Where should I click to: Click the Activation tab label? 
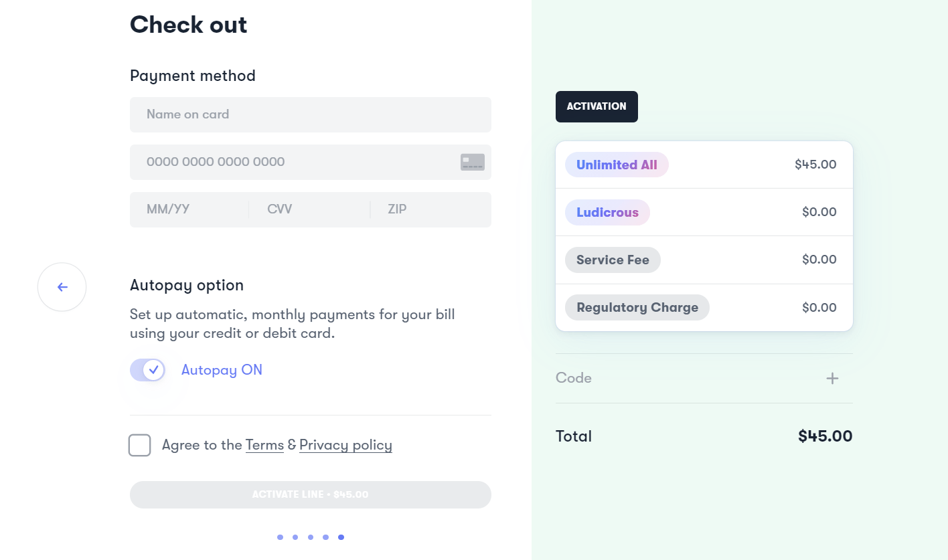pyautogui.click(x=597, y=106)
